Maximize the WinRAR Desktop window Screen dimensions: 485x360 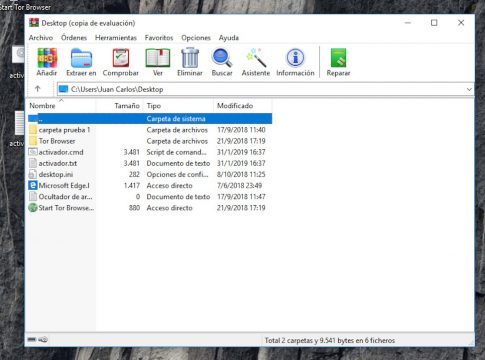pos(434,23)
